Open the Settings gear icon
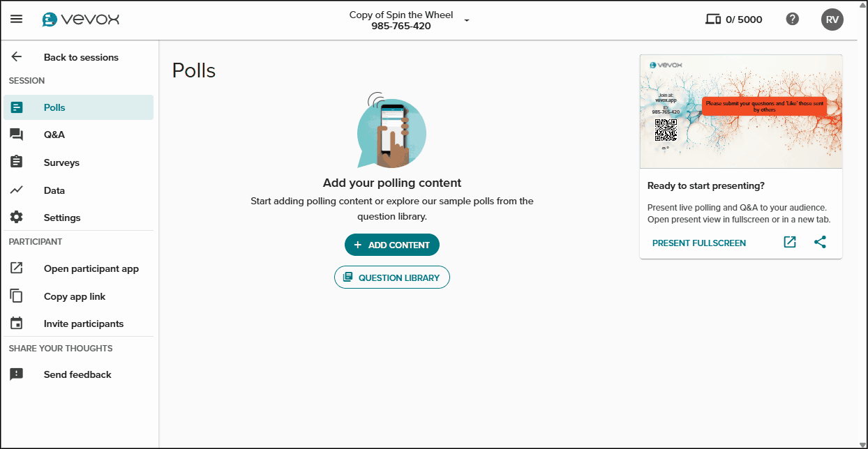868x449 pixels. click(17, 217)
